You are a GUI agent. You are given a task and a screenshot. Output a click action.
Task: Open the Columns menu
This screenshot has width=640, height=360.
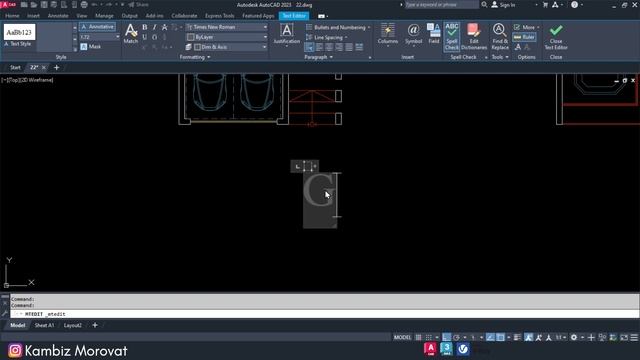click(x=388, y=34)
